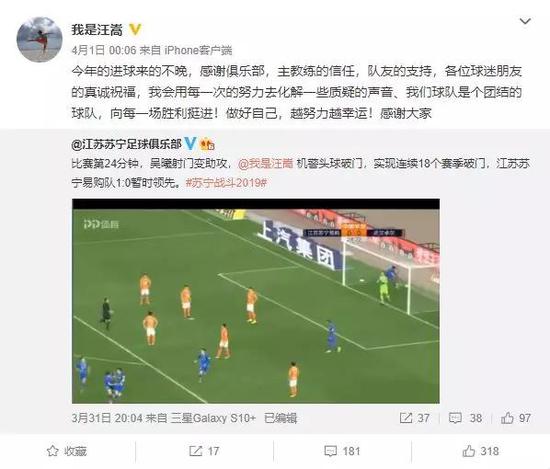Click the 收藏 star icon to favorite
This screenshot has height=469, width=550.
tap(53, 451)
